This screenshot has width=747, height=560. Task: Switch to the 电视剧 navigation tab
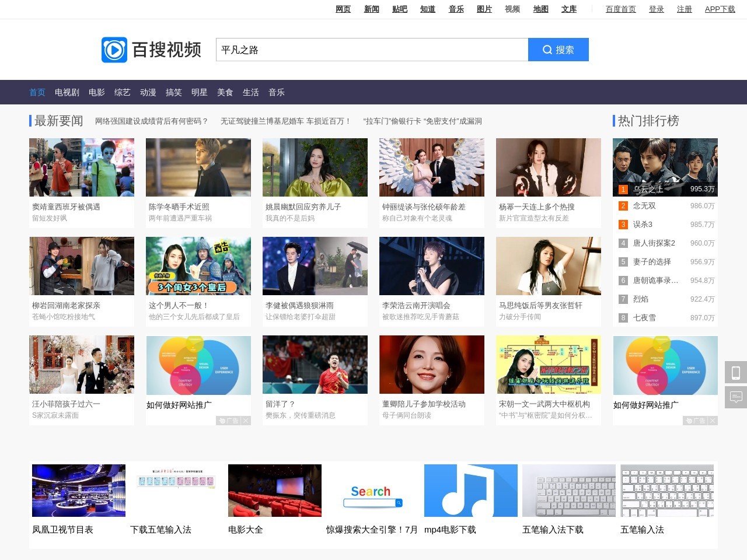(67, 92)
